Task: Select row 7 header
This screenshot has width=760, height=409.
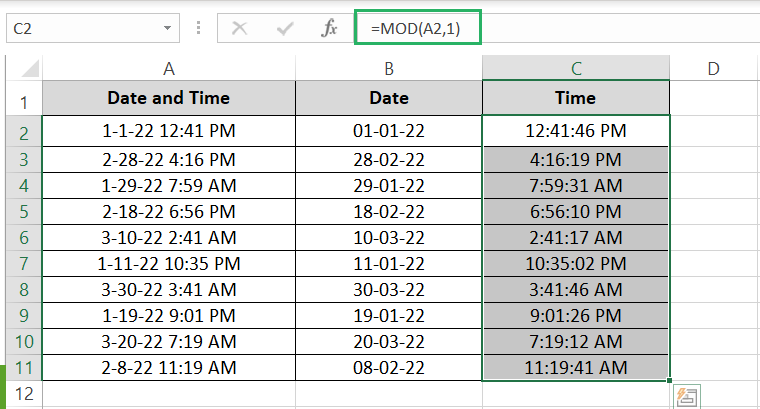Action: pyautogui.click(x=22, y=264)
